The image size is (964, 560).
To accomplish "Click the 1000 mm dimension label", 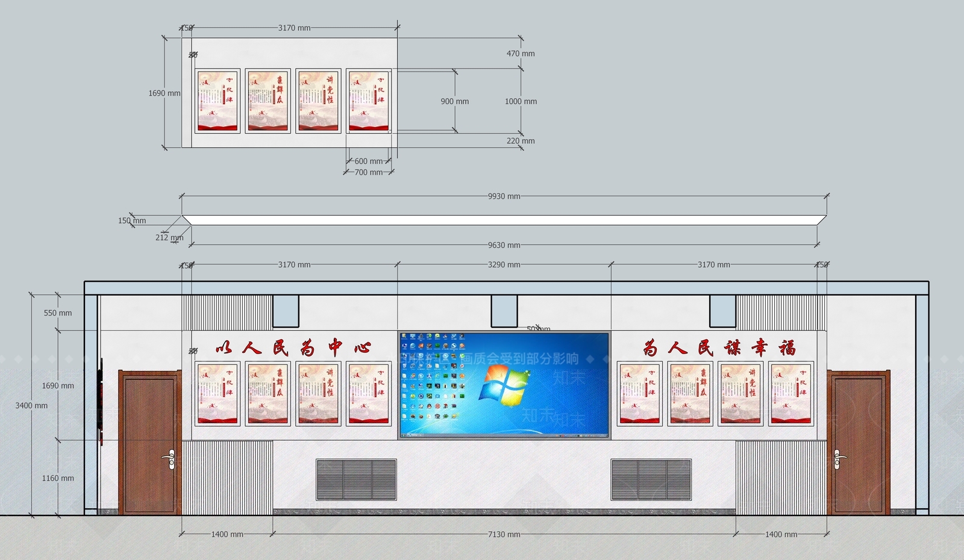I will point(521,101).
